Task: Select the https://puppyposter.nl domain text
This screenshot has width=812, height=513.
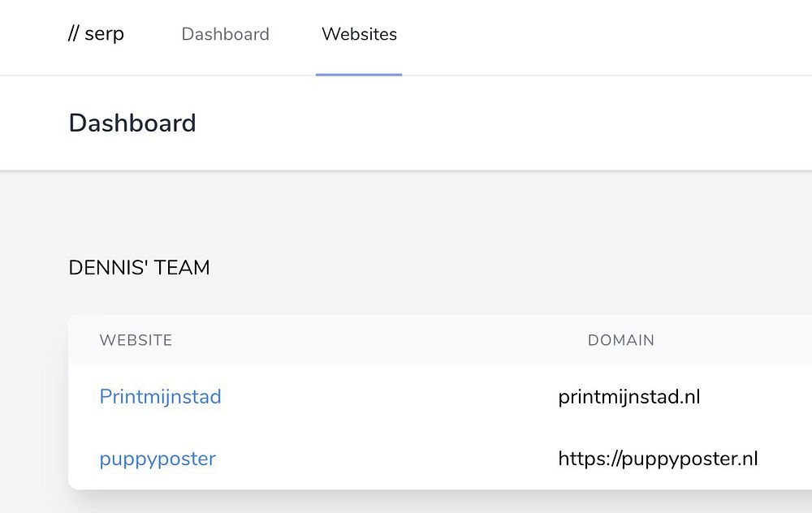Action: 658,459
